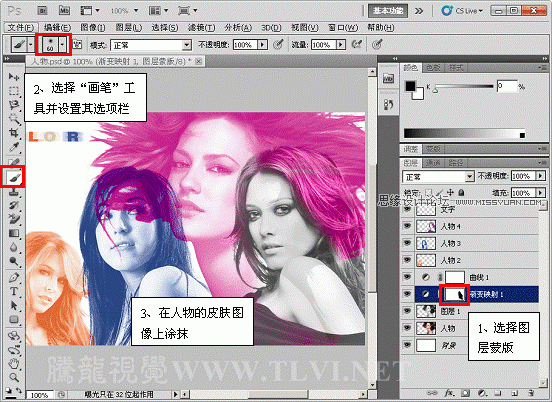Add a layer mask button
Screen dimensions: 552x402
[465, 392]
